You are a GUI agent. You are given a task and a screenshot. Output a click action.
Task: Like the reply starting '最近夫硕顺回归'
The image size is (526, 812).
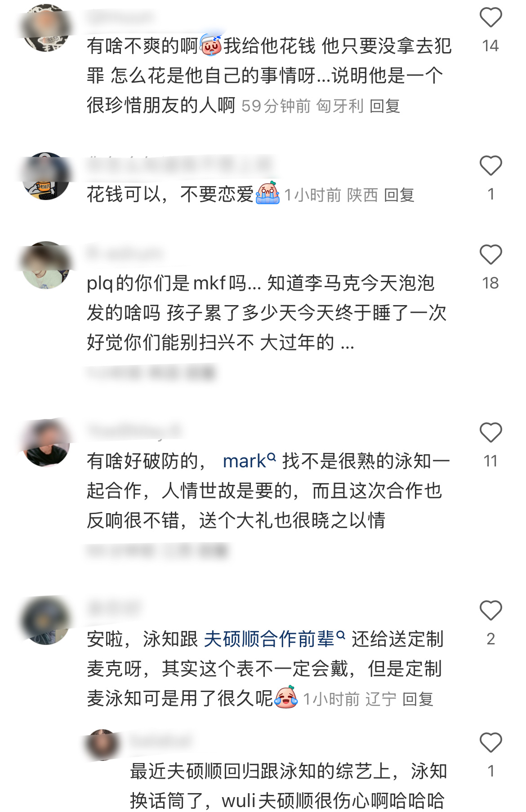click(x=490, y=742)
